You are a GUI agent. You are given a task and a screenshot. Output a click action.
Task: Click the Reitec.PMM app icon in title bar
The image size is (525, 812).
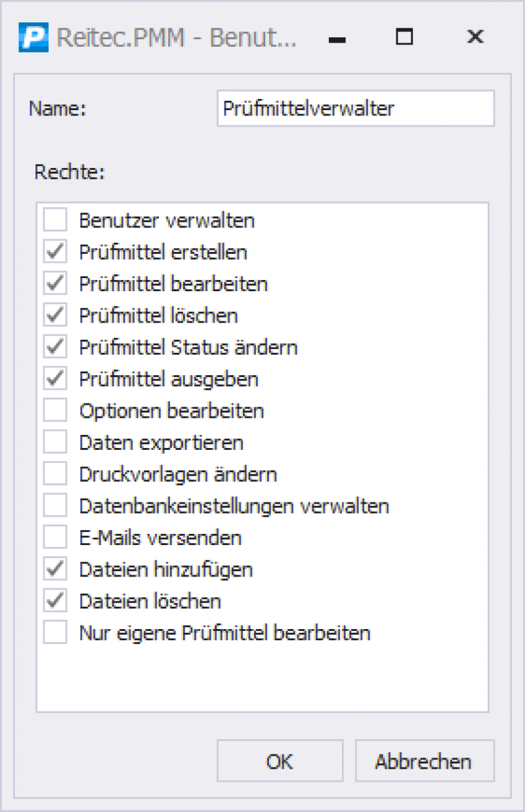pos(33,37)
